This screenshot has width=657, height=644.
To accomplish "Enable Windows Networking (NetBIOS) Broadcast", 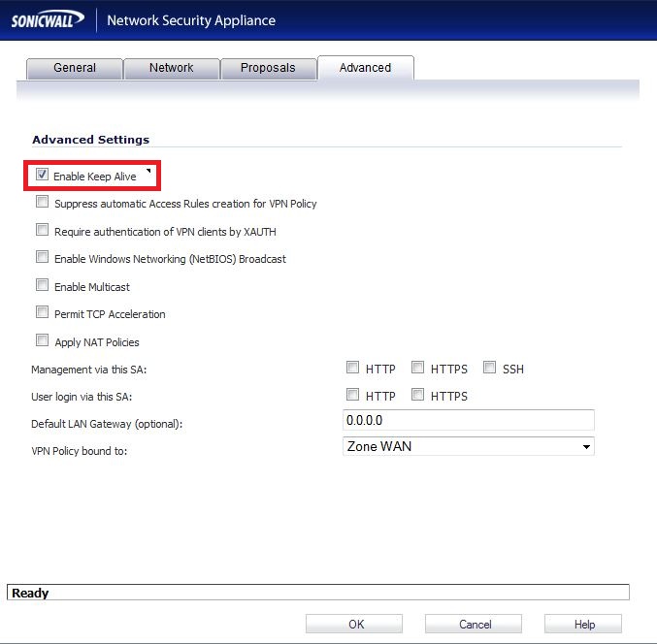I will 42,258.
